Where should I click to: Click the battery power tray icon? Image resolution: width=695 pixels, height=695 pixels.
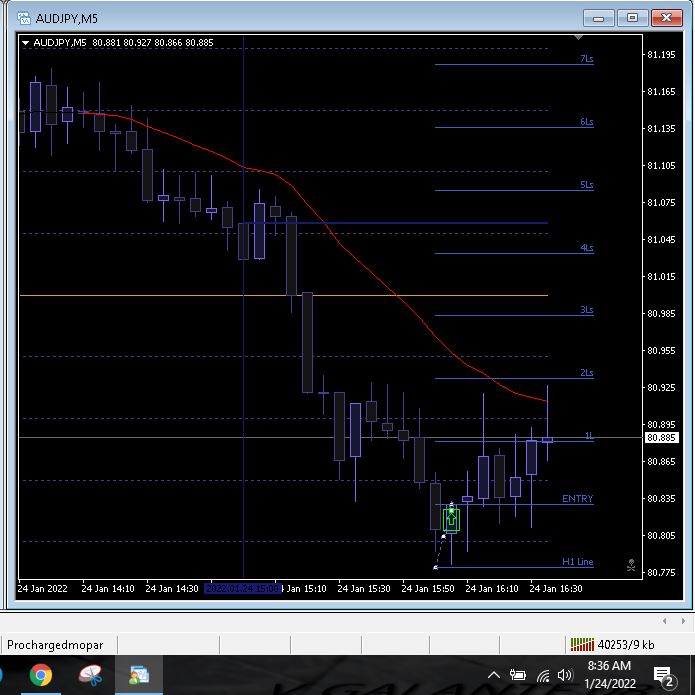click(x=517, y=675)
